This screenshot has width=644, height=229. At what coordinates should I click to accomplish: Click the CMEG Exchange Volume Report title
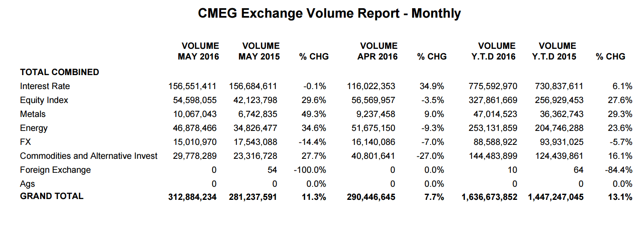point(329,14)
